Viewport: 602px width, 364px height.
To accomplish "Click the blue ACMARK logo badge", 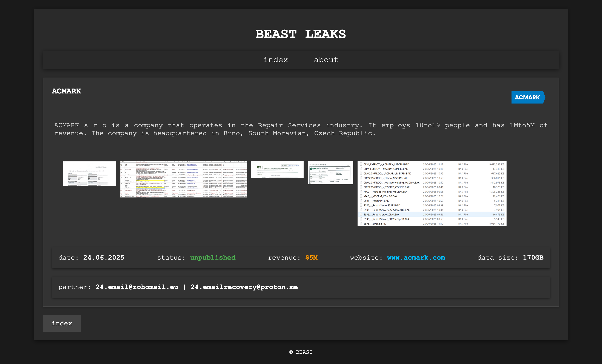I will (528, 97).
